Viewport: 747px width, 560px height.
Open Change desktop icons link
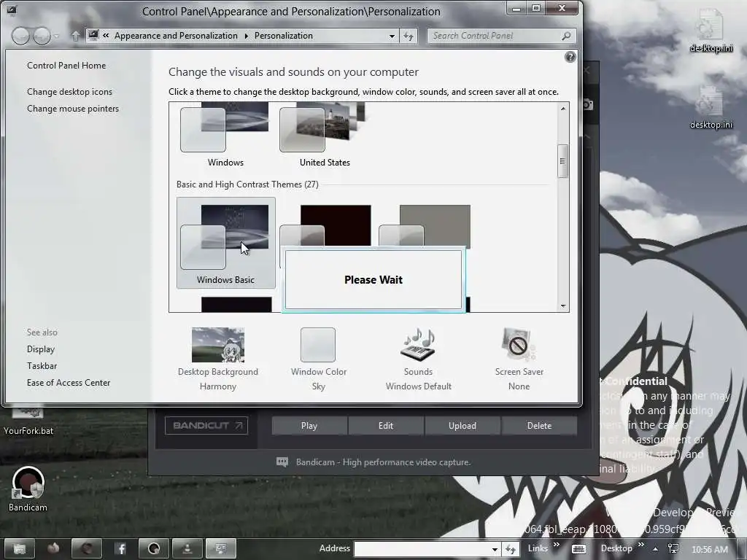pyautogui.click(x=69, y=92)
